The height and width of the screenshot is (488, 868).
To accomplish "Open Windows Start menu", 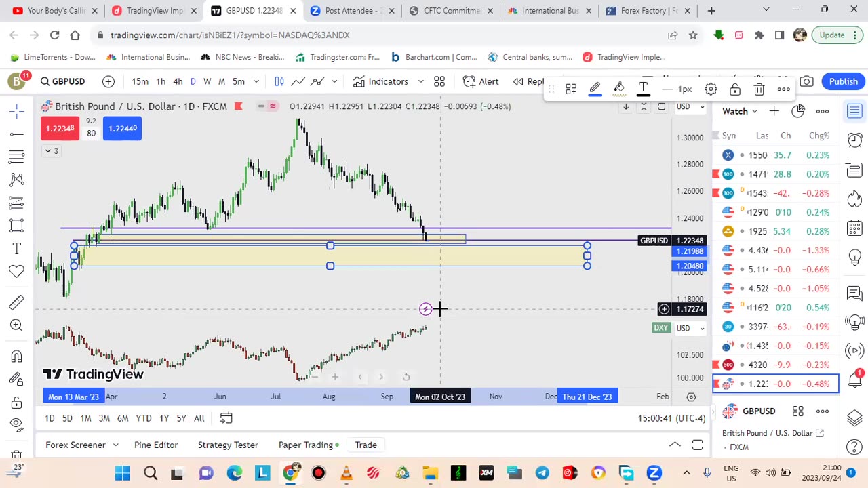I will [122, 472].
